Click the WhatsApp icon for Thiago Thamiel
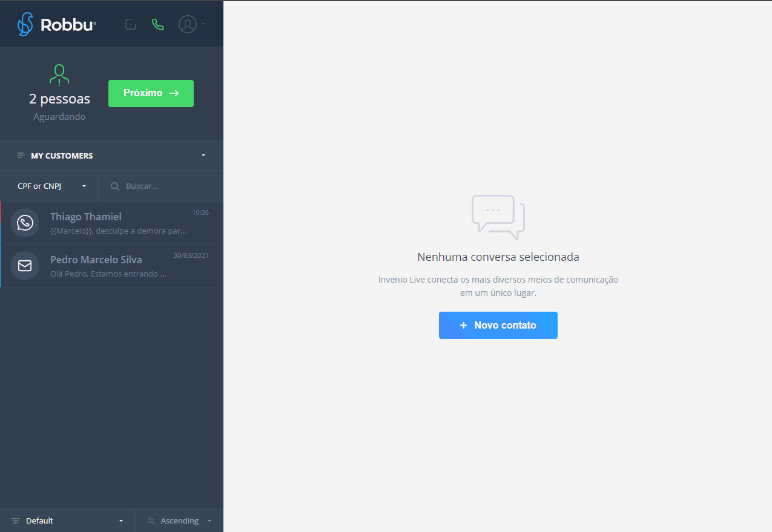 coord(25,223)
